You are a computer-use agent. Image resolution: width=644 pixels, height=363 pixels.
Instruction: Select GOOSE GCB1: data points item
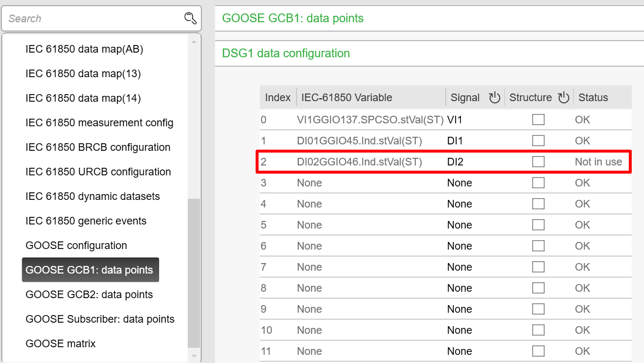pyautogui.click(x=90, y=270)
